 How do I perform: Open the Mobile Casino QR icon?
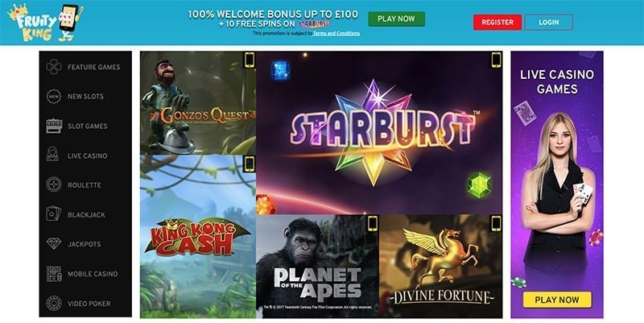[x=54, y=274]
